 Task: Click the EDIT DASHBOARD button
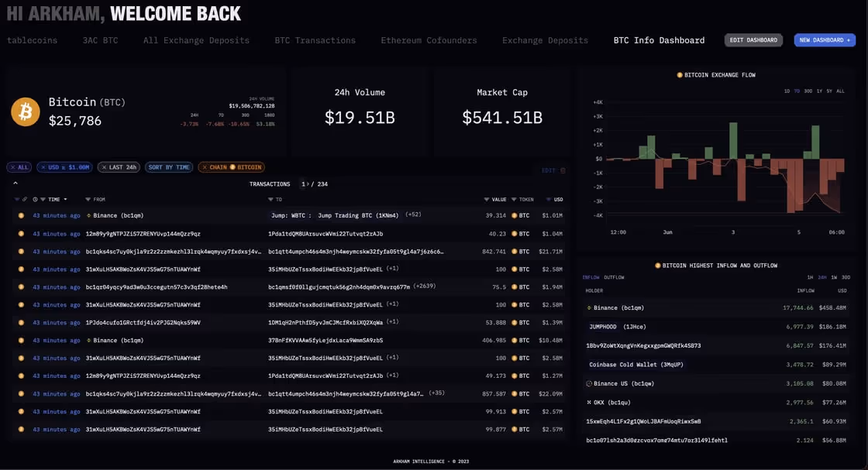click(x=753, y=39)
